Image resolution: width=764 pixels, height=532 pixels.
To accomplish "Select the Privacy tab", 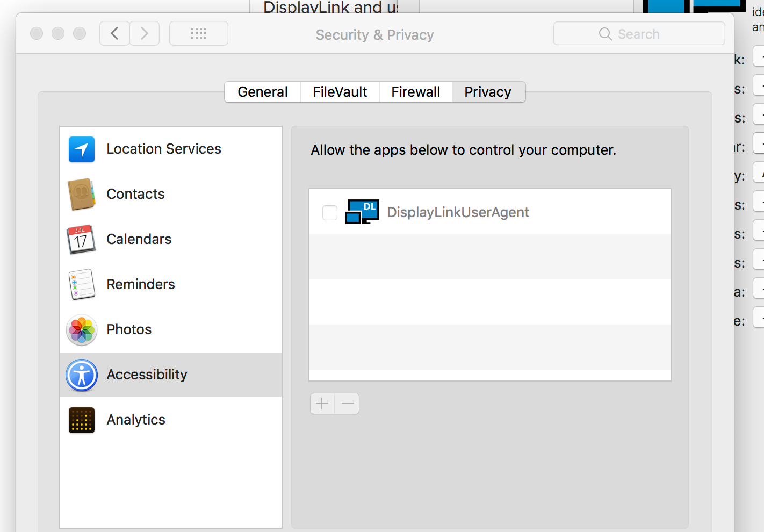I will coord(488,92).
